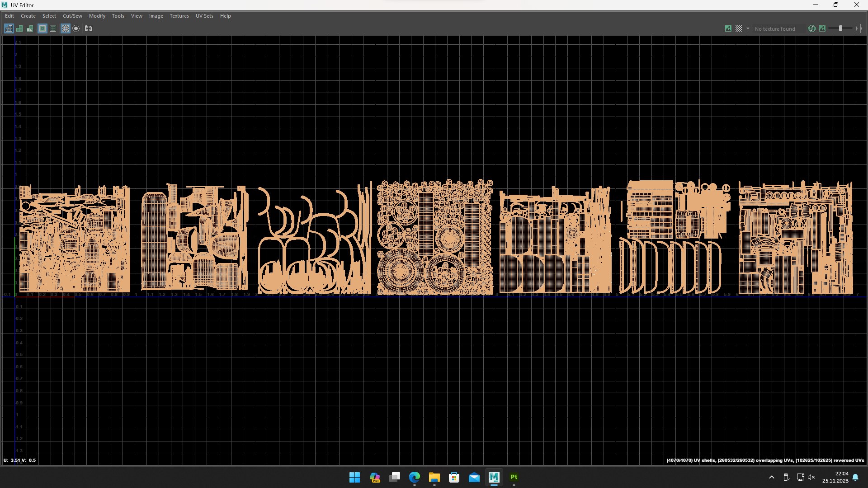Open the taskbar clock and date

tap(835, 477)
